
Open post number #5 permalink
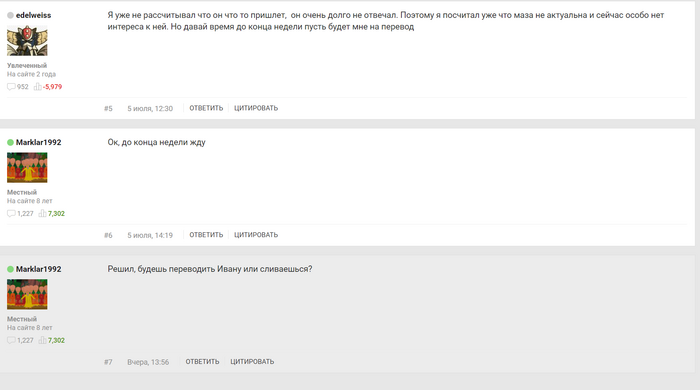pyautogui.click(x=108, y=108)
